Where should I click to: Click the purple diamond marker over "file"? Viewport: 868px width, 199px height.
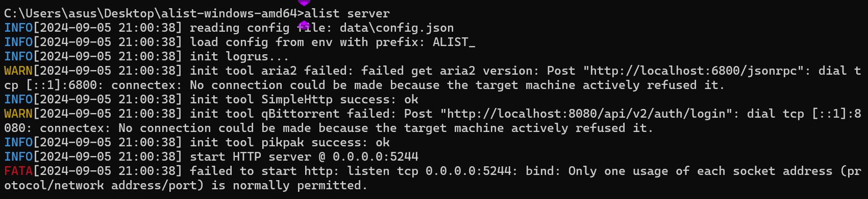click(304, 25)
